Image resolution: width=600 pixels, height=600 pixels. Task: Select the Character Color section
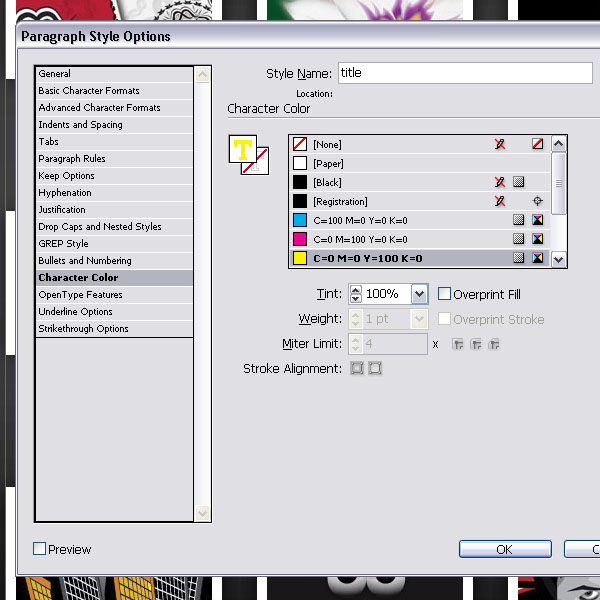[x=114, y=277]
